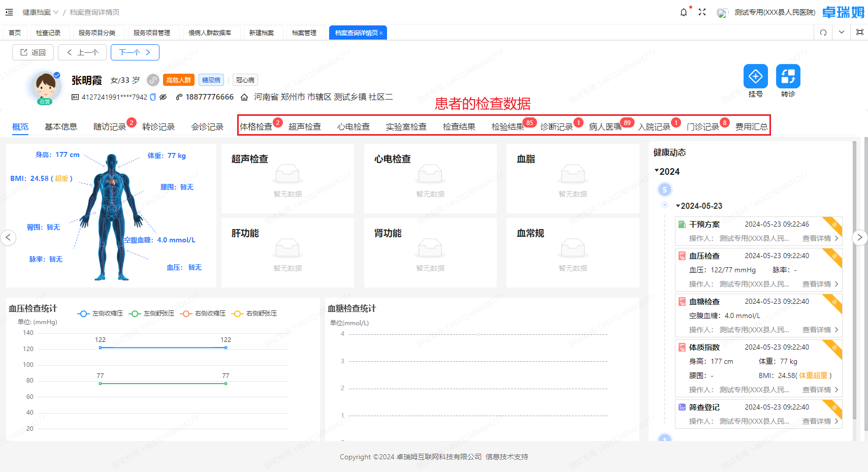Toggle 右侧收缩压 legend series

coord(203,313)
